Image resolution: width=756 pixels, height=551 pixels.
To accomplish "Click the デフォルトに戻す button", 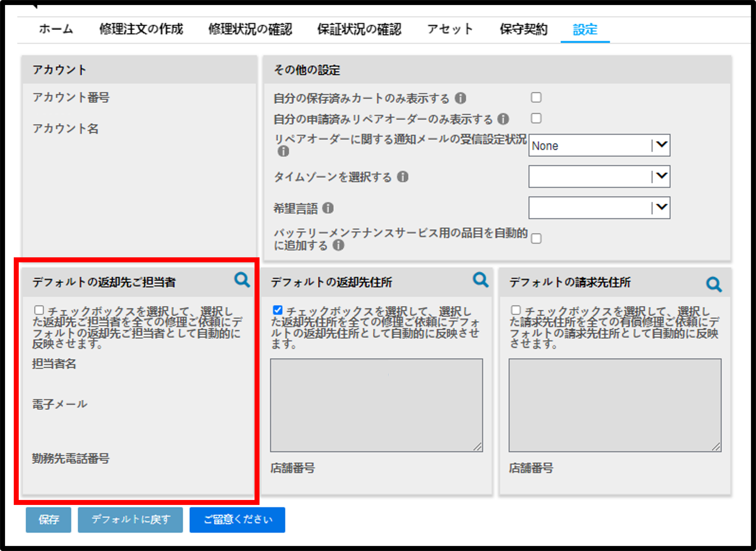I will (x=130, y=520).
